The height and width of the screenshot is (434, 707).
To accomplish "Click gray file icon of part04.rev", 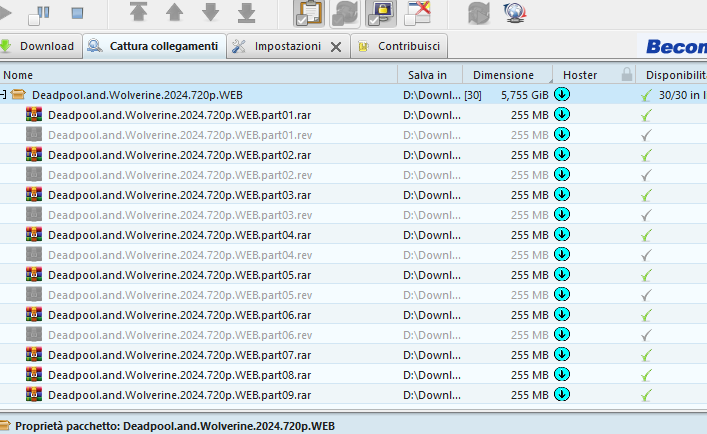I will click(x=34, y=255).
